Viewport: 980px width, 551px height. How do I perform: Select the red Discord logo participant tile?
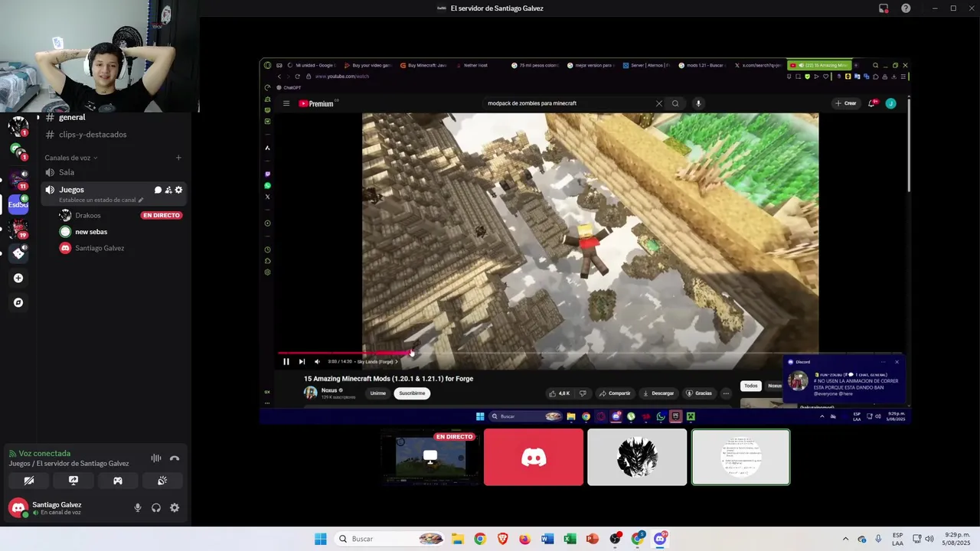point(534,457)
